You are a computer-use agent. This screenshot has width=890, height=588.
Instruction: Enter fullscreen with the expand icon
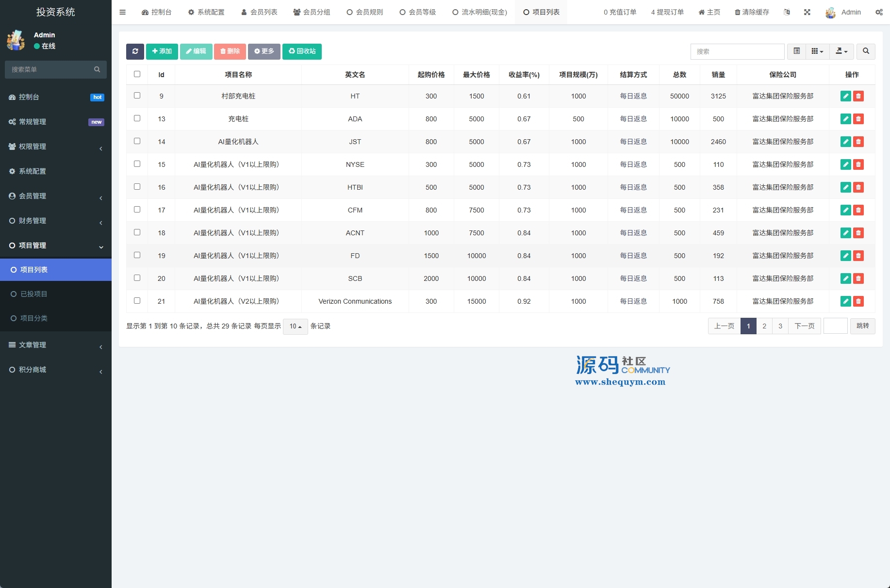pyautogui.click(x=807, y=12)
